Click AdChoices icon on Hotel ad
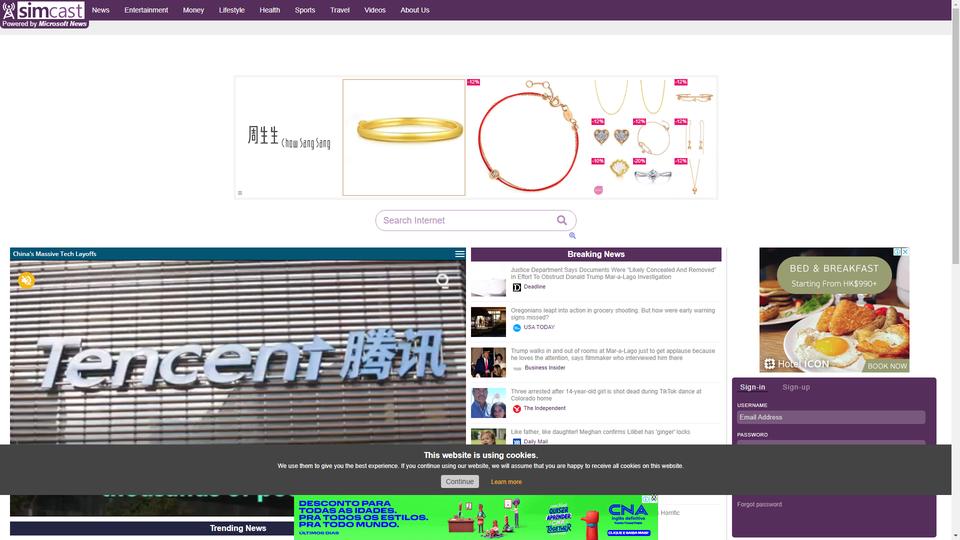 pyautogui.click(x=897, y=252)
